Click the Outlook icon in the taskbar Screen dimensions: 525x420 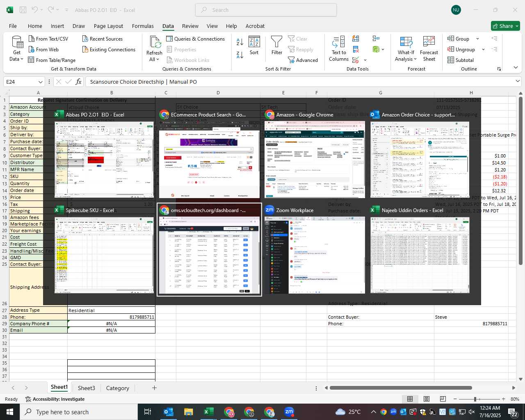(x=168, y=412)
